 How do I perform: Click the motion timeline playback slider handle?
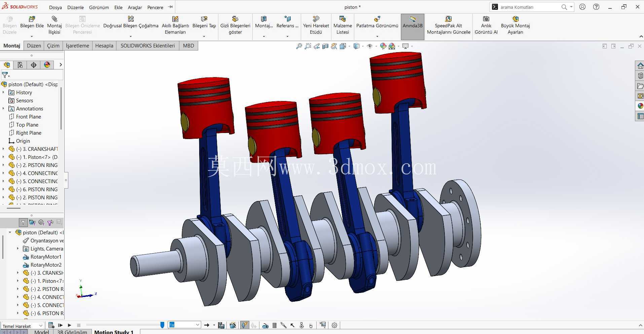[162, 325]
